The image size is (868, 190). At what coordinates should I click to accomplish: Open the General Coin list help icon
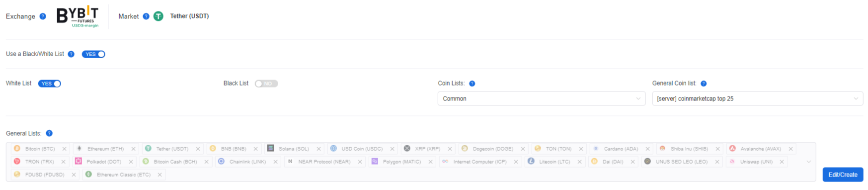[704, 84]
